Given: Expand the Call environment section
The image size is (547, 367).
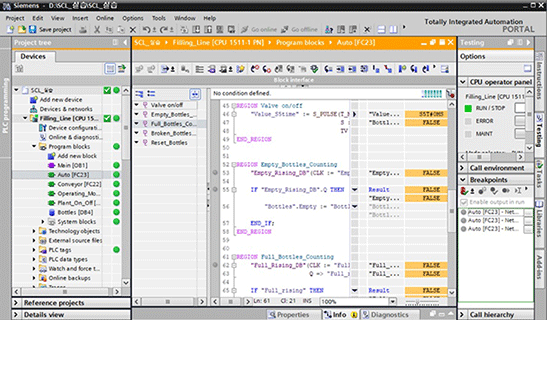Looking at the screenshot, I should (462, 168).
